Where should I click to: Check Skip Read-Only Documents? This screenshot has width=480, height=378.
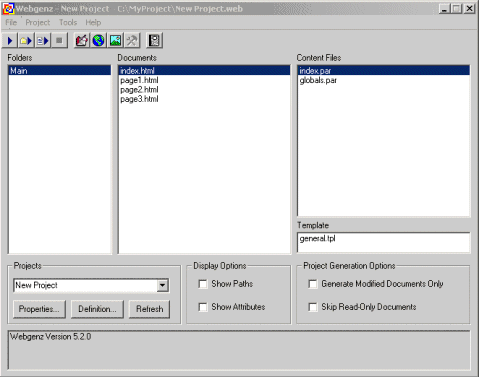pos(313,307)
